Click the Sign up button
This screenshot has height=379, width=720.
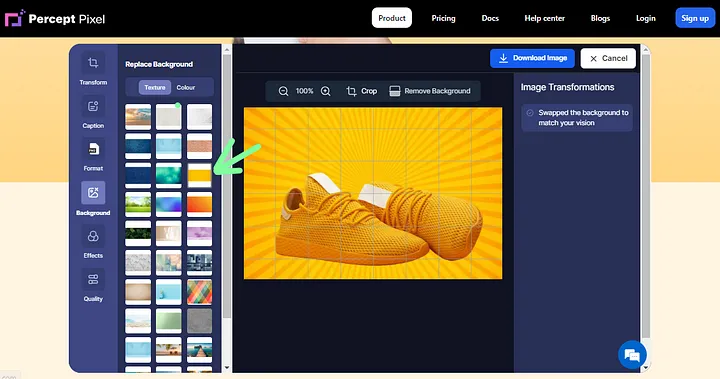(695, 18)
